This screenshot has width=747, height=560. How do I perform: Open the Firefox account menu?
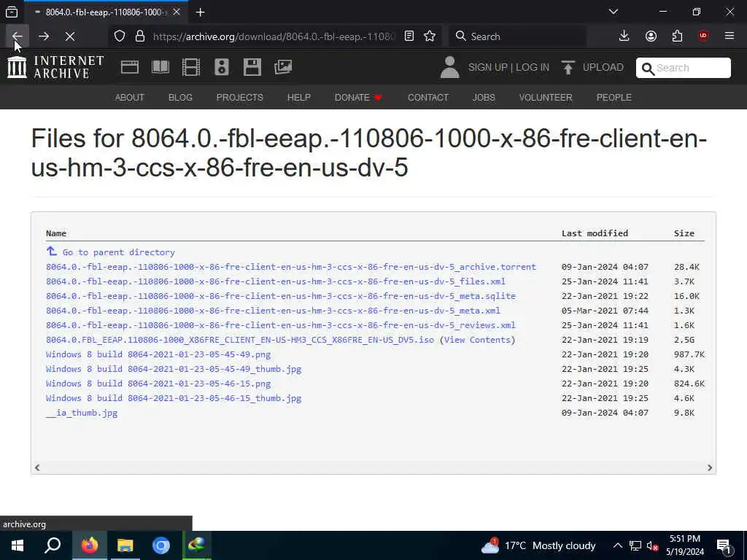[651, 36]
